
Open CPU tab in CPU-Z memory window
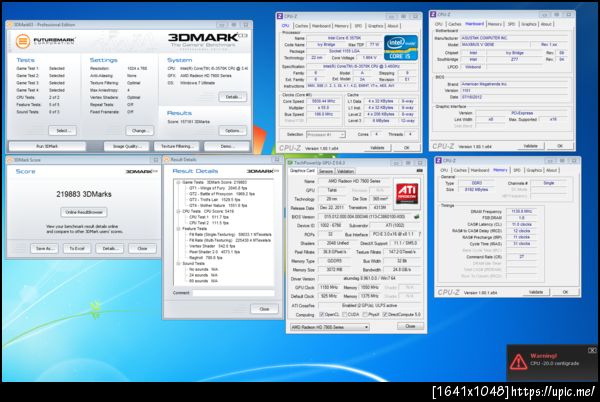(x=443, y=170)
